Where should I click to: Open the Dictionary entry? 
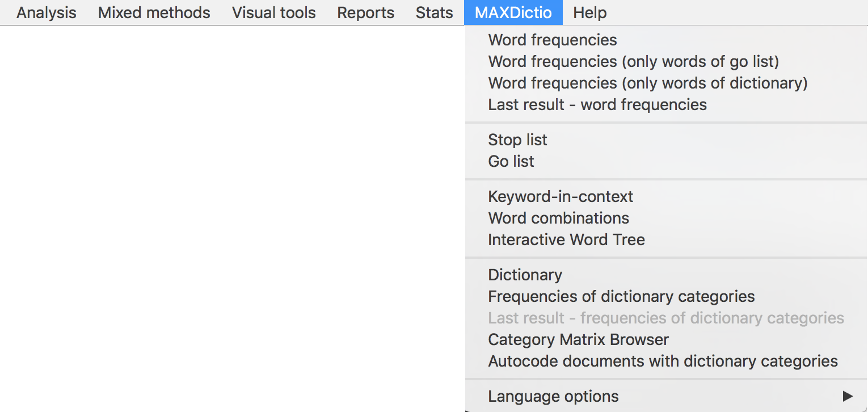click(x=666, y=275)
